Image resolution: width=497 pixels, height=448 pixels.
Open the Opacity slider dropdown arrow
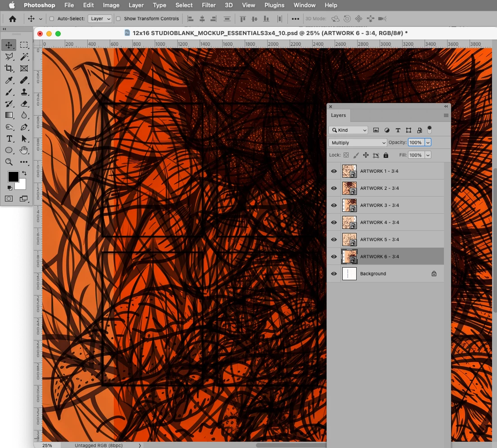pyautogui.click(x=428, y=143)
